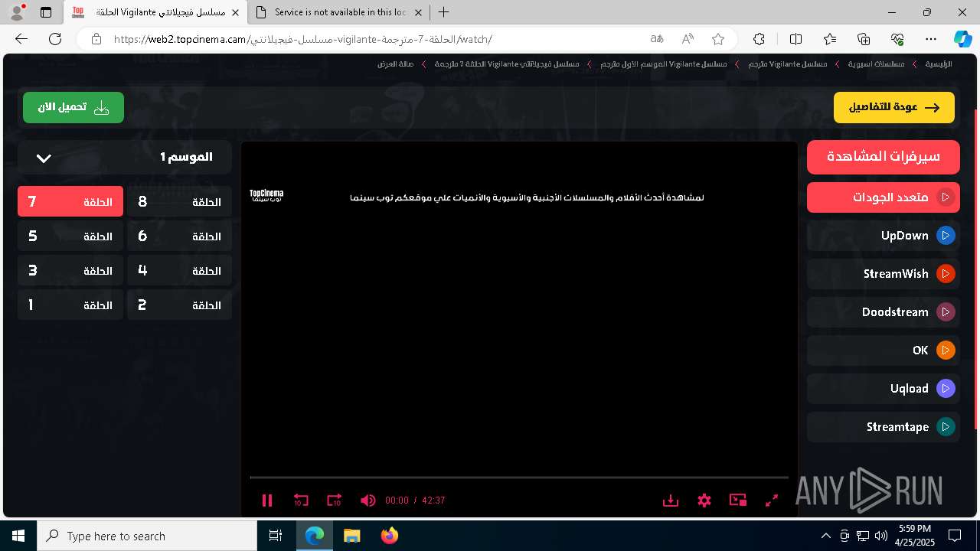Select the StreamWish server
This screenshot has height=551, width=980.
point(884,274)
